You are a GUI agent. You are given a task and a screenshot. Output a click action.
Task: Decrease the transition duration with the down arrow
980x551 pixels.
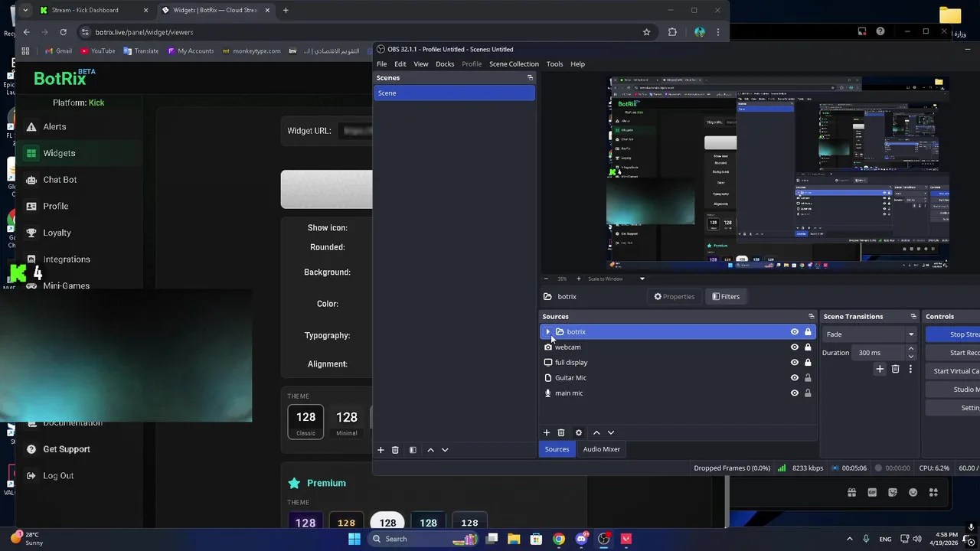click(910, 357)
